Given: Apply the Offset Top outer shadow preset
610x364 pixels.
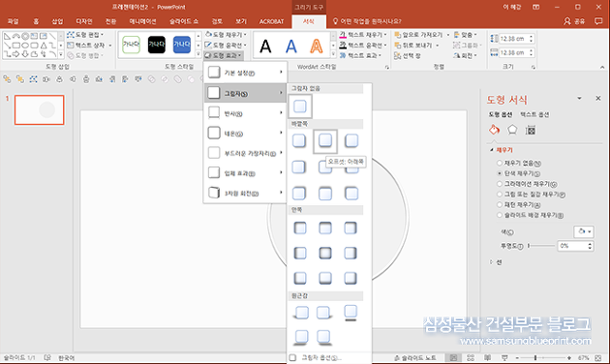Looking at the screenshot, I should [325, 194].
